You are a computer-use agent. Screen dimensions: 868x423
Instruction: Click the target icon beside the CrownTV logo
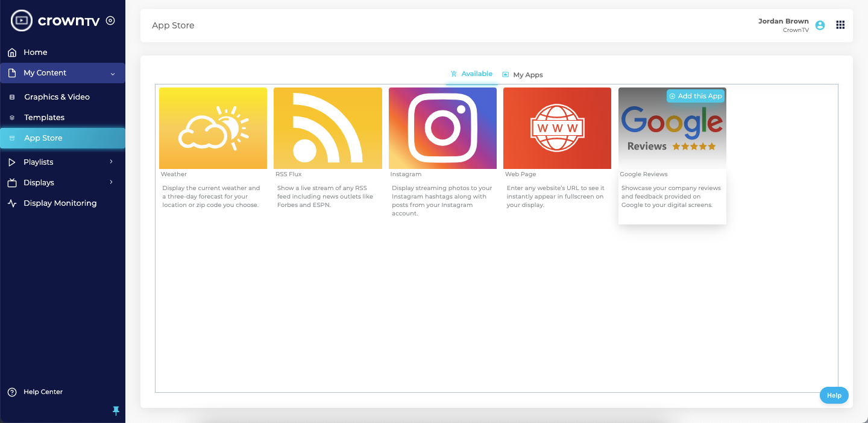tap(110, 21)
